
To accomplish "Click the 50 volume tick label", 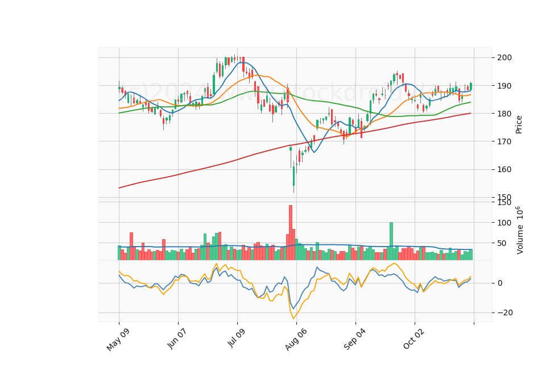I will point(502,244).
